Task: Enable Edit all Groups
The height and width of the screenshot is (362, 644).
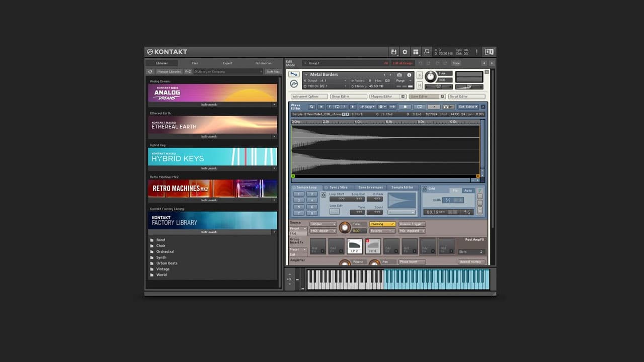Action: (403, 63)
